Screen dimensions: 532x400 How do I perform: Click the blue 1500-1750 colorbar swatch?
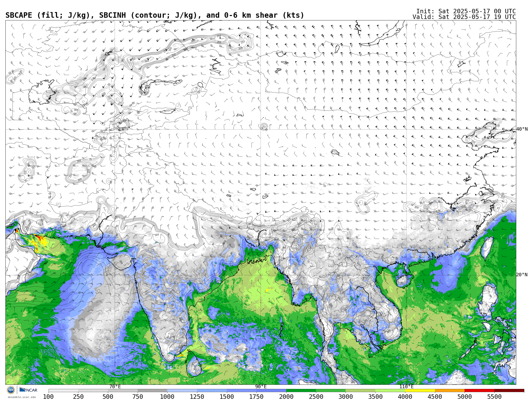(242, 391)
